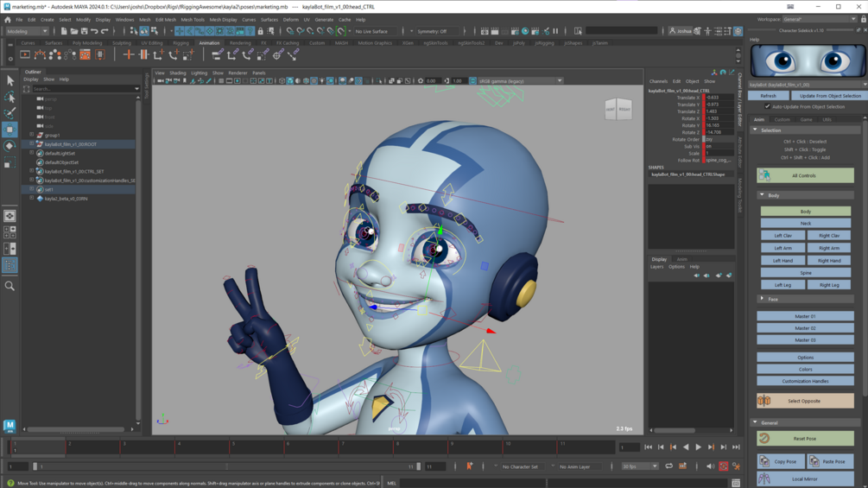Click the Translate X value field

719,98
